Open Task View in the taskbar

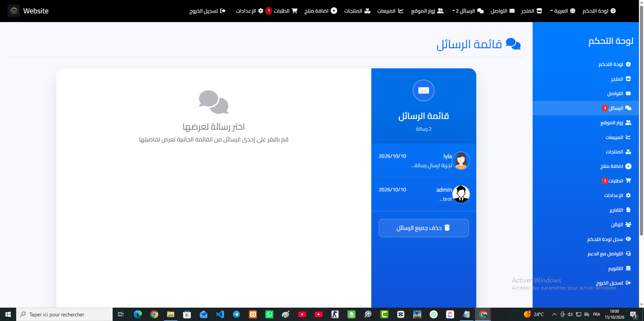pyautogui.click(x=121, y=315)
